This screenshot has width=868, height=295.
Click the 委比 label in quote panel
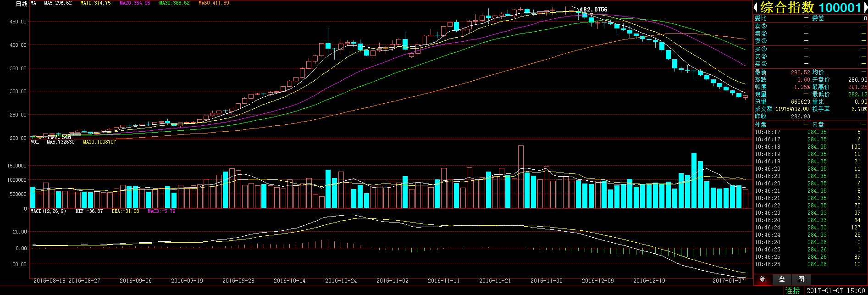point(761,18)
